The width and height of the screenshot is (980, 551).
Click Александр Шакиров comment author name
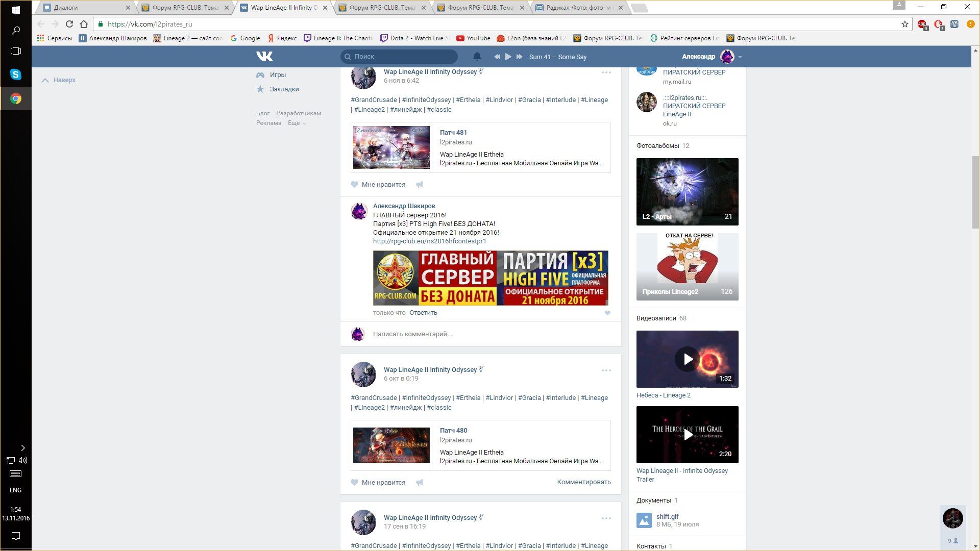pos(404,206)
